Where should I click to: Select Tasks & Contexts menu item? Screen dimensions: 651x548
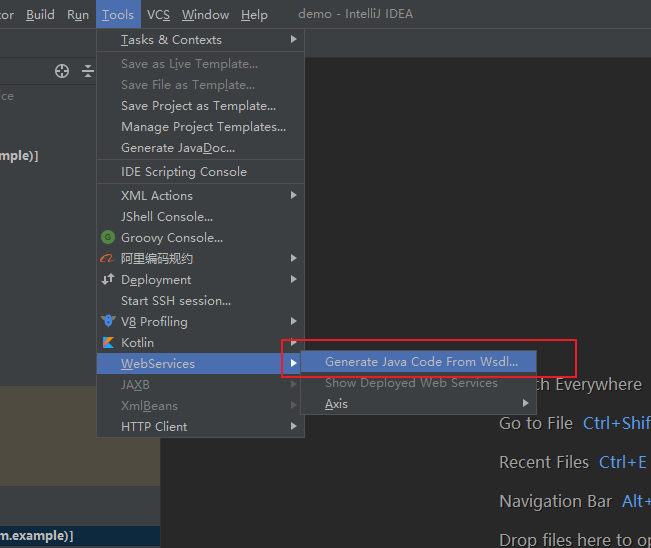[201, 40]
